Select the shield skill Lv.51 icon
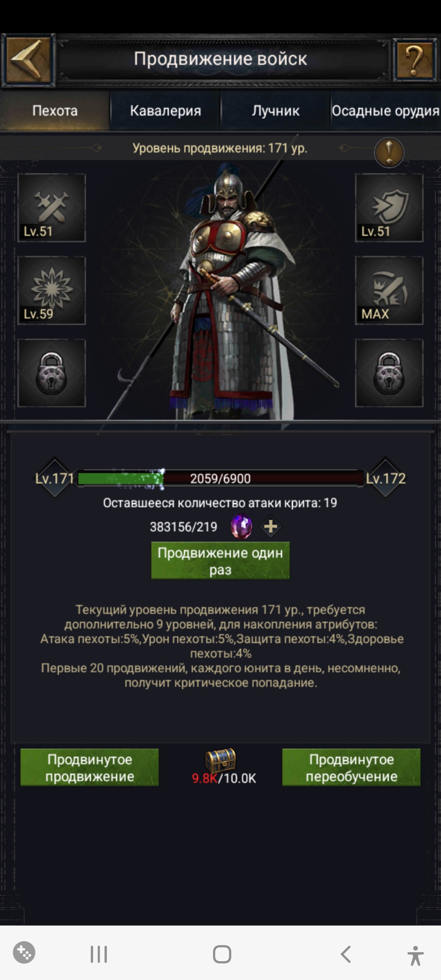Image resolution: width=441 pixels, height=980 pixels. (389, 208)
